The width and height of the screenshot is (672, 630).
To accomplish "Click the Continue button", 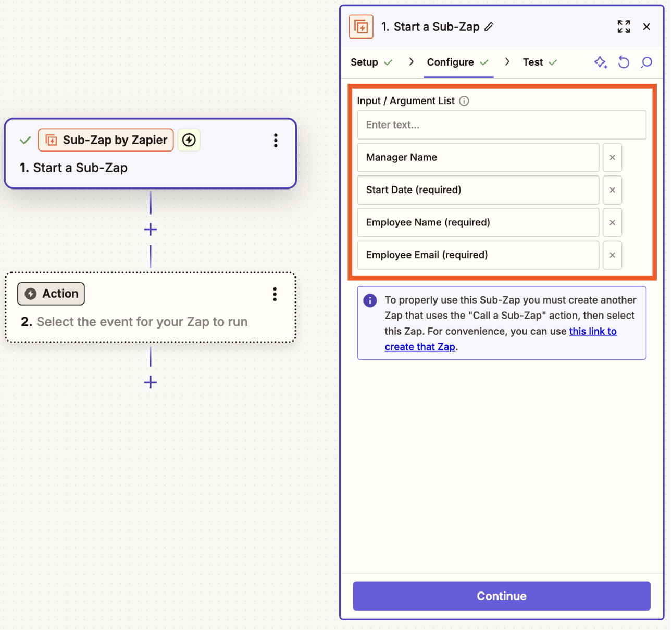I will pyautogui.click(x=502, y=596).
